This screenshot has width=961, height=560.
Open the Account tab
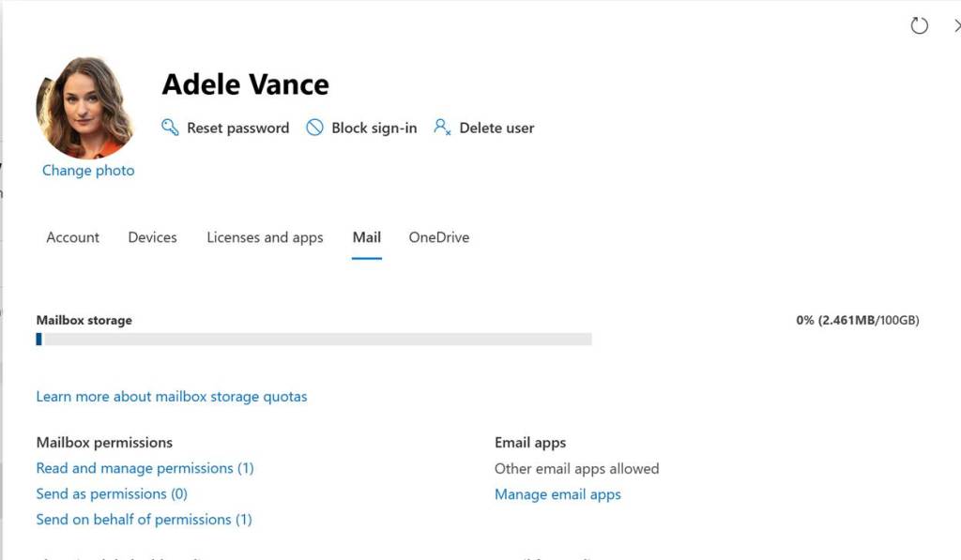[72, 237]
